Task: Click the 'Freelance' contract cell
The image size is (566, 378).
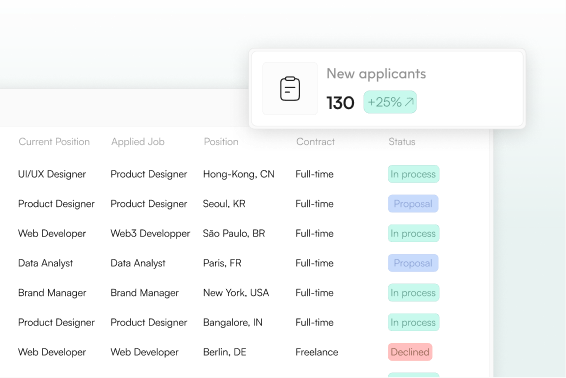Action: [317, 352]
